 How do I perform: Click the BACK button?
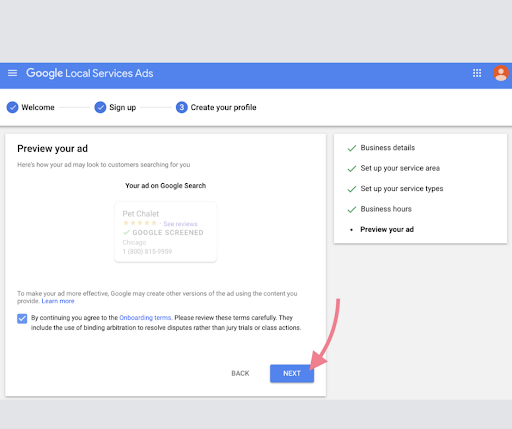tap(240, 373)
